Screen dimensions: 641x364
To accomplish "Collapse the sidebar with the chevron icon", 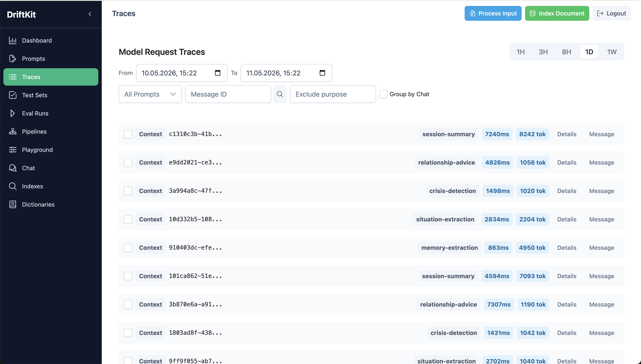I will point(90,14).
